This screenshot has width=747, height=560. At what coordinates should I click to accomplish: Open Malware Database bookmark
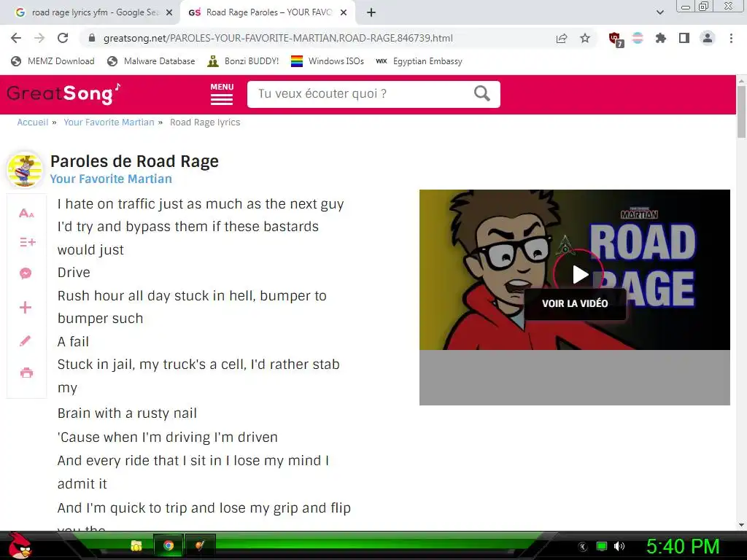151,61
